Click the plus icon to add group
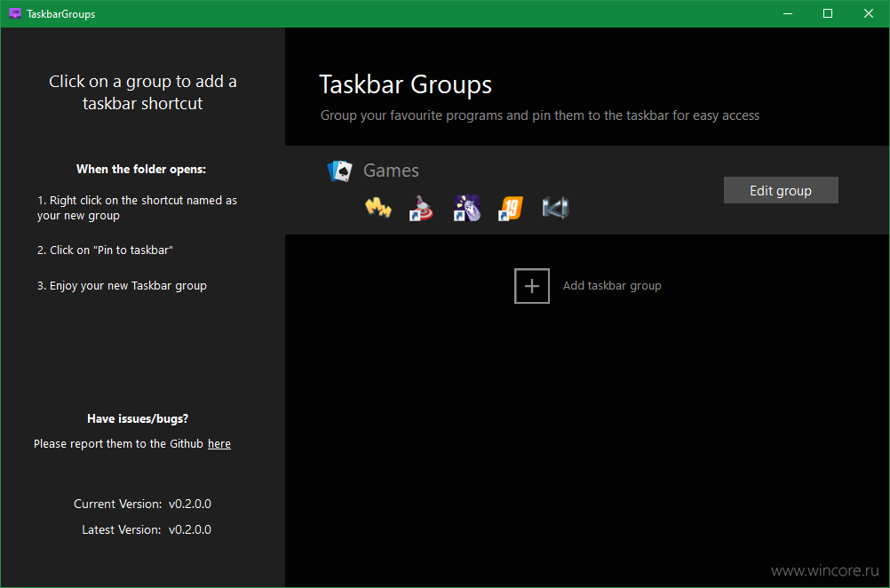Screen dimensions: 890x588 532,286
